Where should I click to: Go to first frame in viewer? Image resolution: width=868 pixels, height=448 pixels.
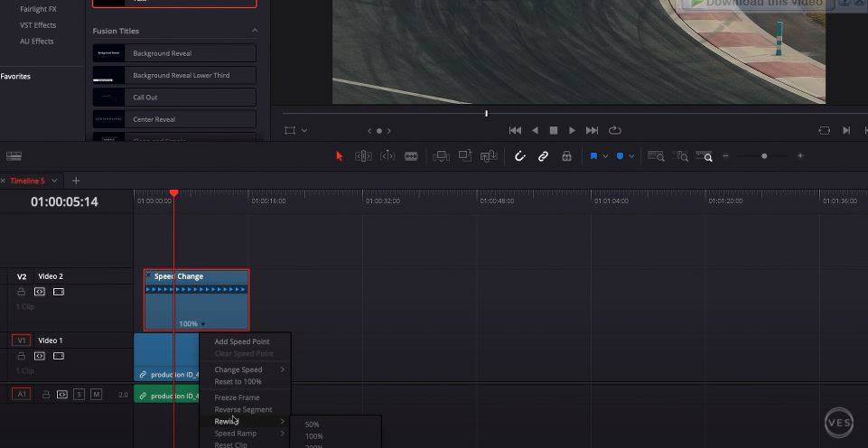(x=515, y=131)
